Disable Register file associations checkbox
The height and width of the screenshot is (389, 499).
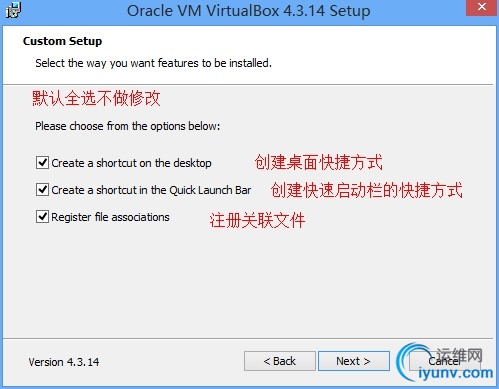click(42, 217)
